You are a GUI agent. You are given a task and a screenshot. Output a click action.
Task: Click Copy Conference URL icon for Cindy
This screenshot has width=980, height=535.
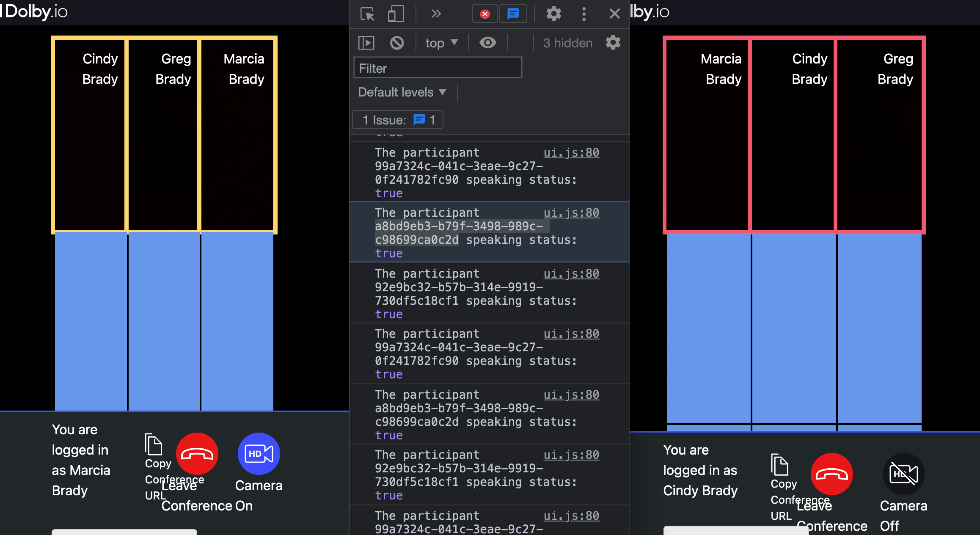pos(779,465)
